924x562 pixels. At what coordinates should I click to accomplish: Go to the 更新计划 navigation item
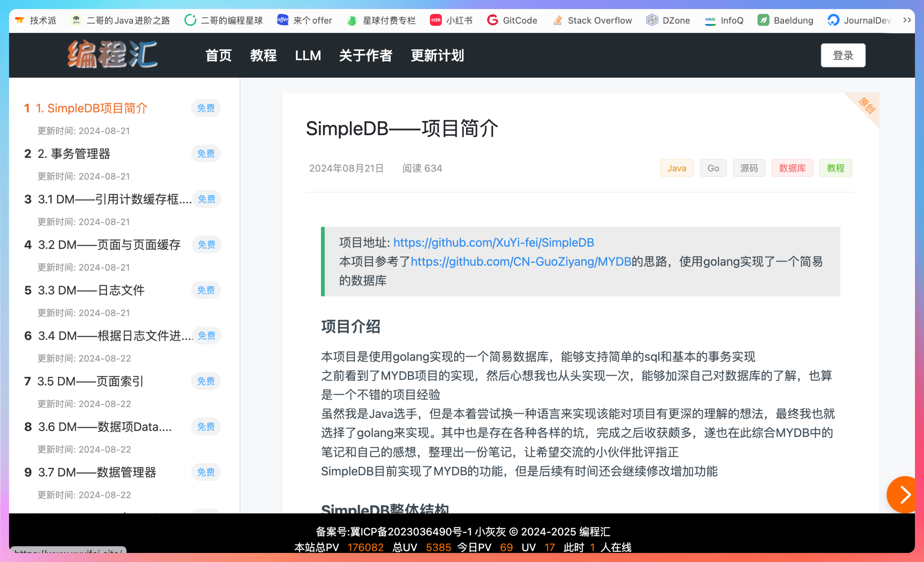[437, 55]
